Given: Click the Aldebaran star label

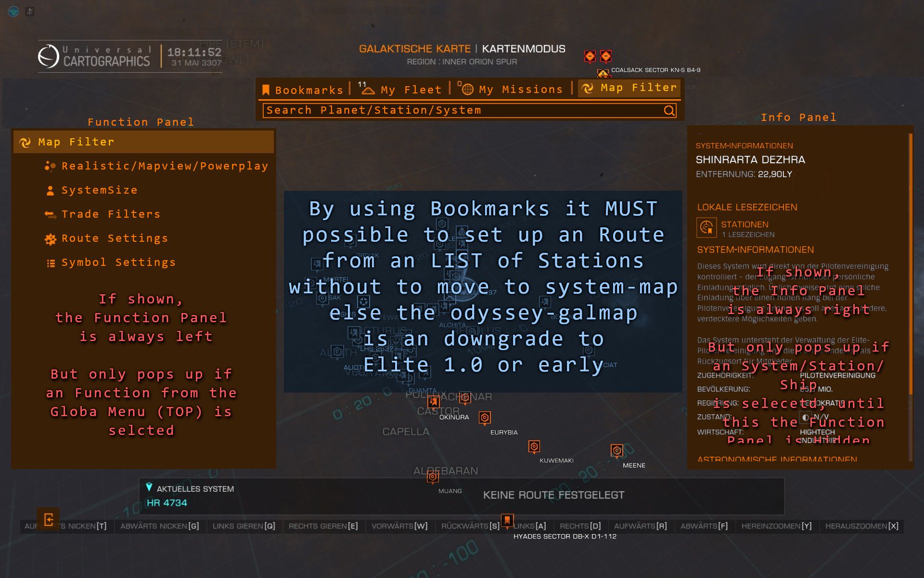Looking at the screenshot, I should click(x=446, y=471).
